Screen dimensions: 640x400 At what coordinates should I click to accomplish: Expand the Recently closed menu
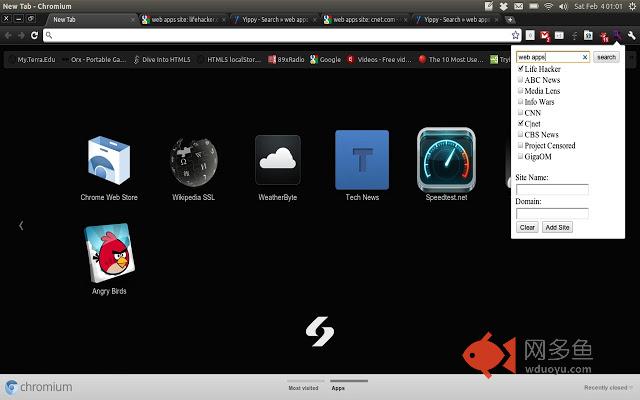click(608, 387)
